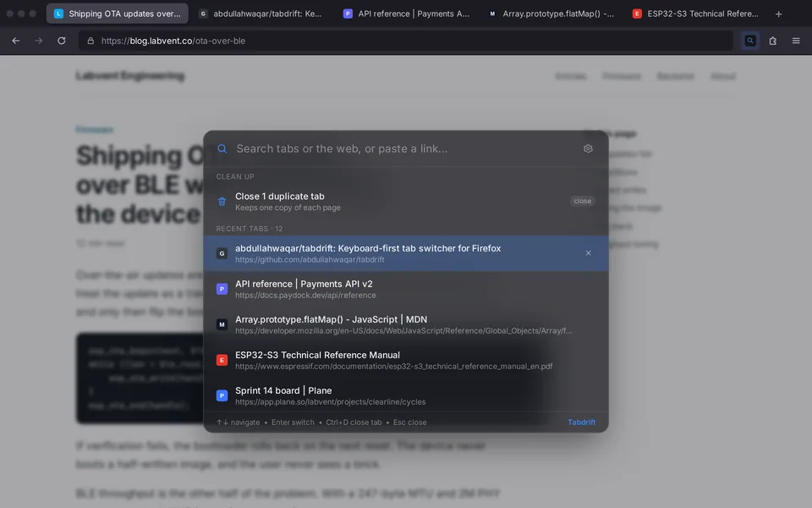Open the extensions puzzle icon in toolbar
Viewport: 812px width, 508px height.
(x=772, y=41)
